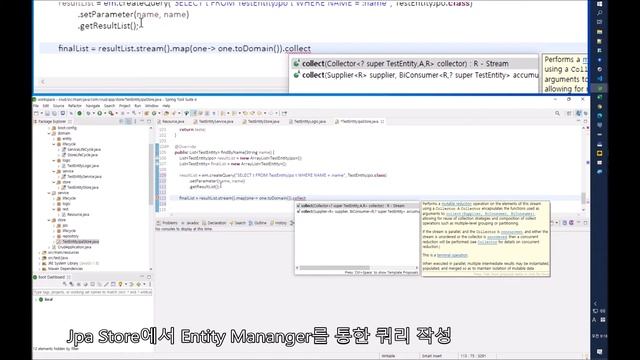Minimize the Package Explorer view
The height and width of the screenshot is (360, 640).
142,121
